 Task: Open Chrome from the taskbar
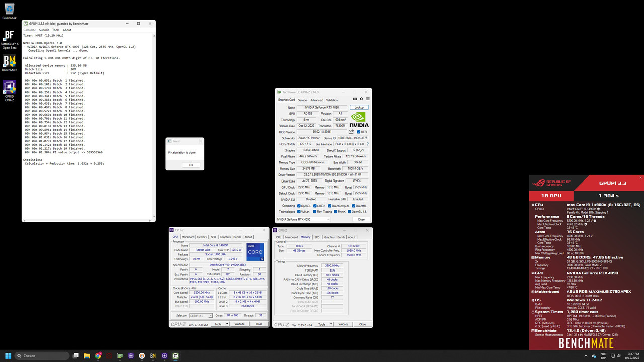[x=98, y=355]
